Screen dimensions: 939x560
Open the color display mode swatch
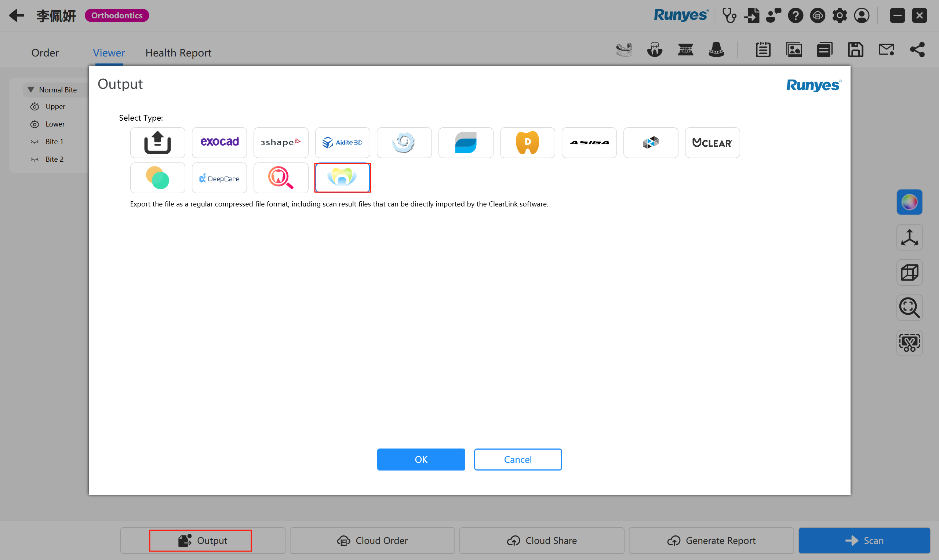pyautogui.click(x=909, y=202)
